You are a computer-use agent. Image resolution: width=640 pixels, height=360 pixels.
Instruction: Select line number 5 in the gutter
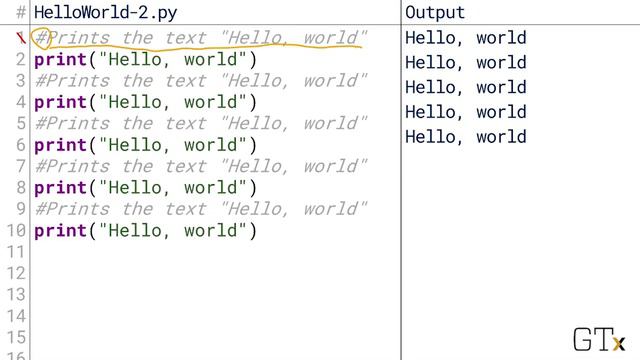pos(20,123)
